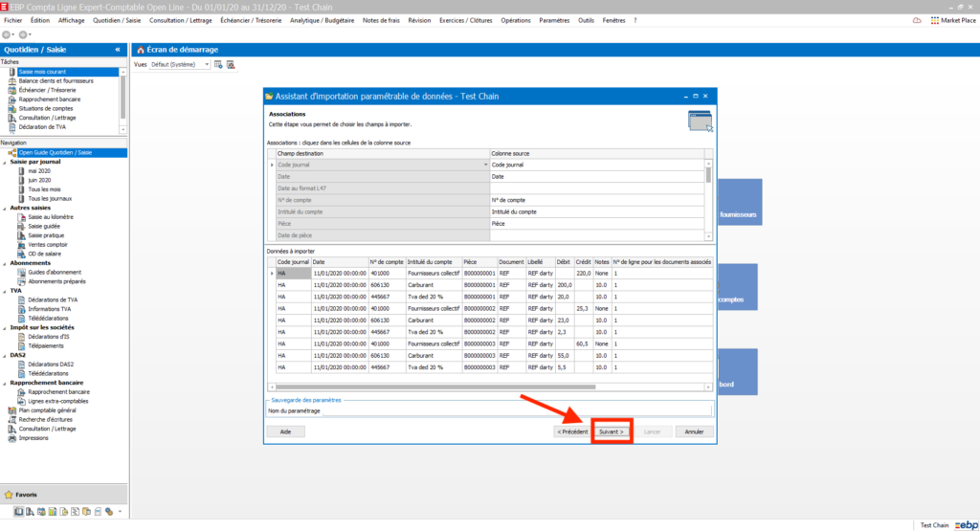Collapse the Abonnements group

pyautogui.click(x=5, y=263)
